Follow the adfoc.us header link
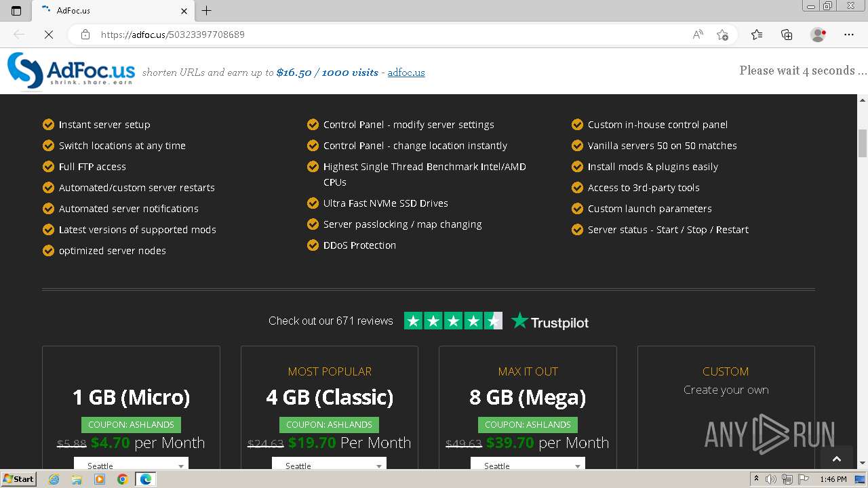The width and height of the screenshot is (868, 488). [x=406, y=73]
